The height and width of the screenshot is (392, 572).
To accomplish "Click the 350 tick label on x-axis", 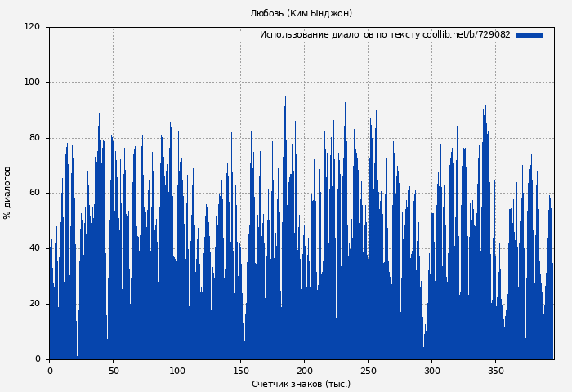I will (x=495, y=371).
